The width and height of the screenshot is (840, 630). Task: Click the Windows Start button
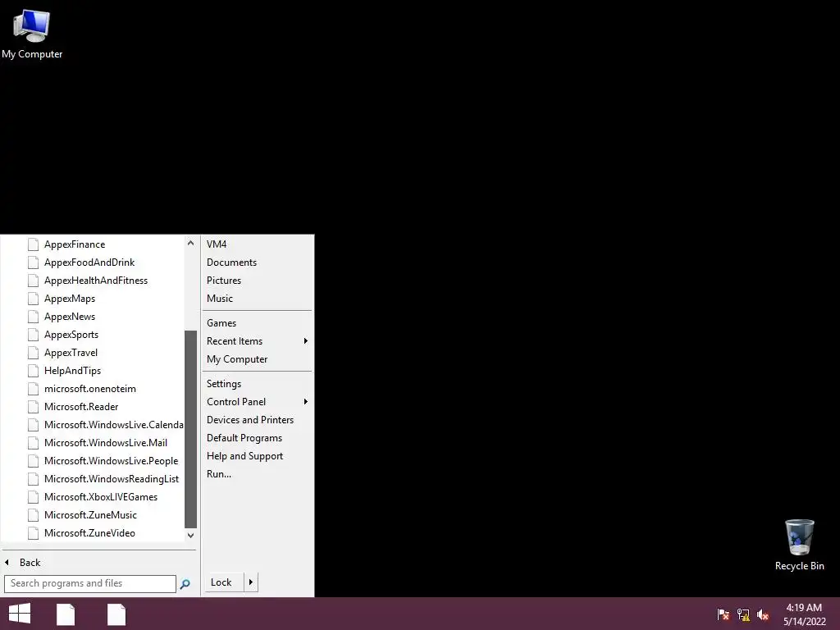[20, 614]
